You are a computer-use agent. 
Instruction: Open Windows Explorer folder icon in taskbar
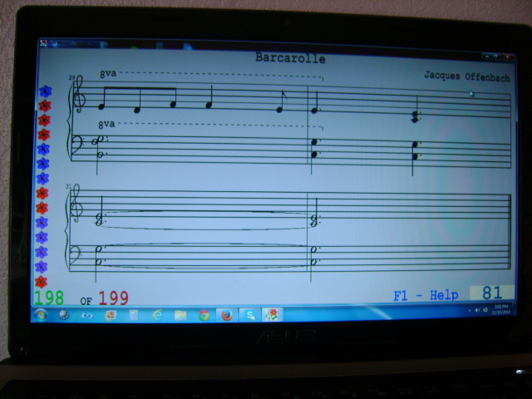point(180,316)
